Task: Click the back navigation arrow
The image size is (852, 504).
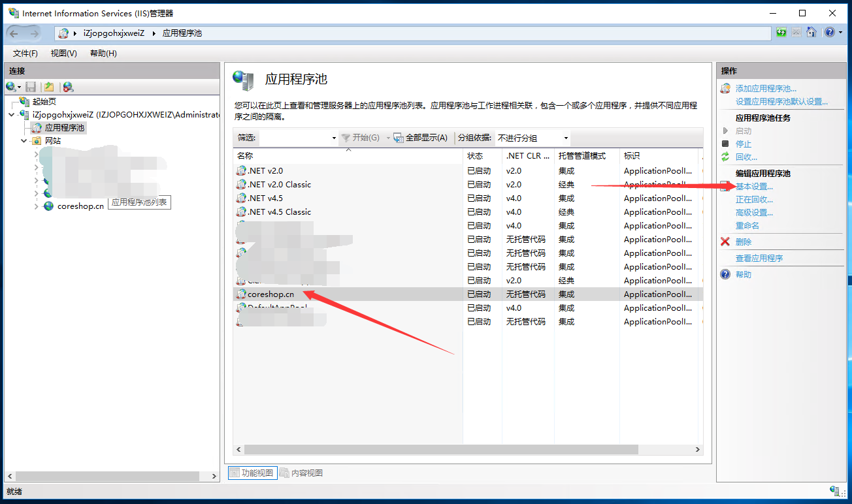Action: pyautogui.click(x=14, y=33)
